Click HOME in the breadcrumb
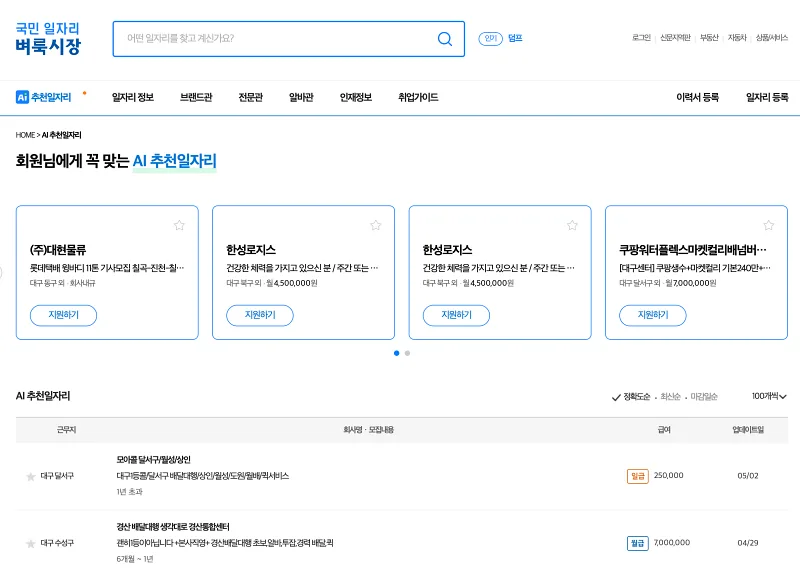Image resolution: width=800 pixels, height=568 pixels. [25, 135]
